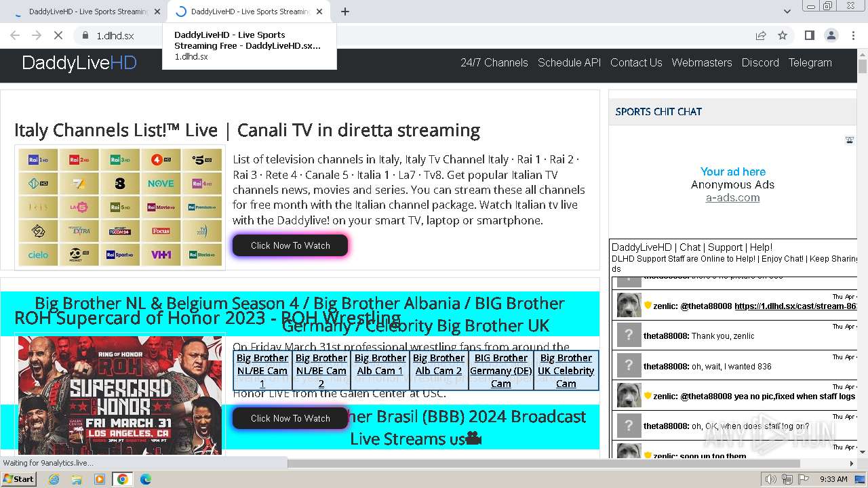Click theta88008 avatar beside 'I wanted 836'
The width and height of the screenshot is (868, 488).
pos(629,366)
